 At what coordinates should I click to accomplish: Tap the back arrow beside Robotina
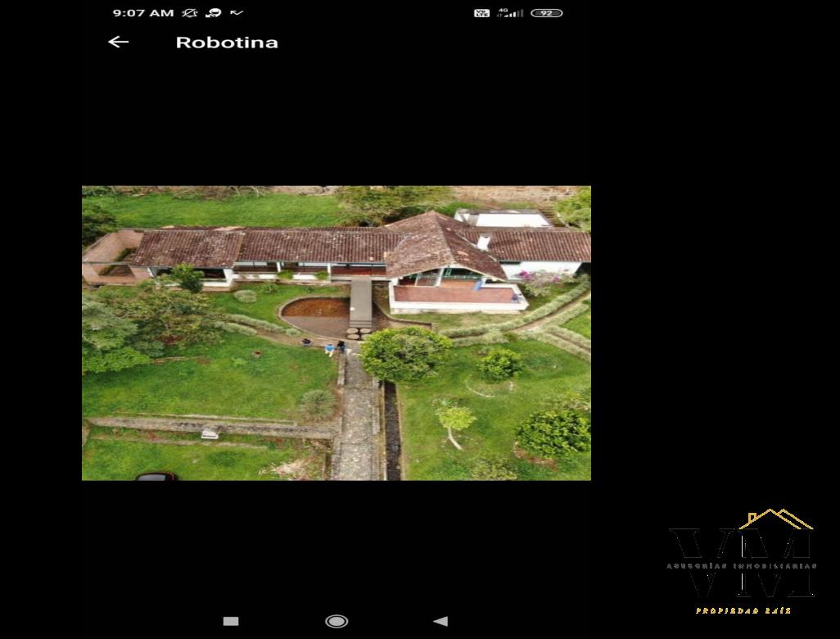tap(119, 42)
